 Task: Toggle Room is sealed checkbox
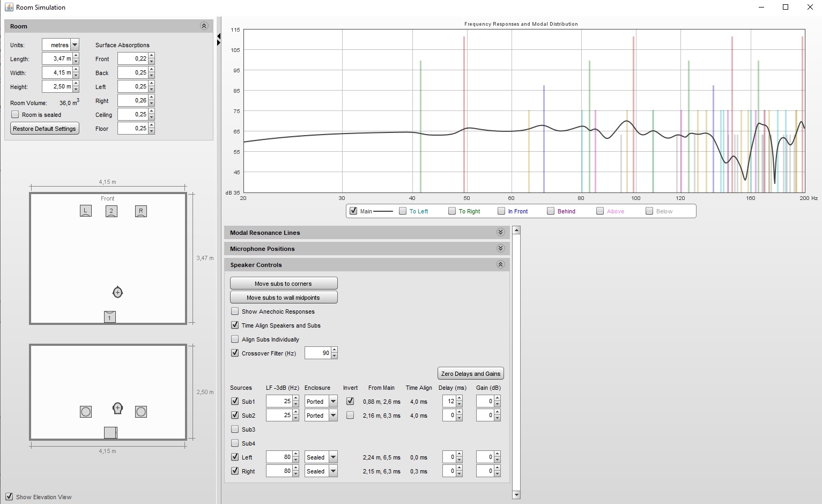pyautogui.click(x=15, y=114)
